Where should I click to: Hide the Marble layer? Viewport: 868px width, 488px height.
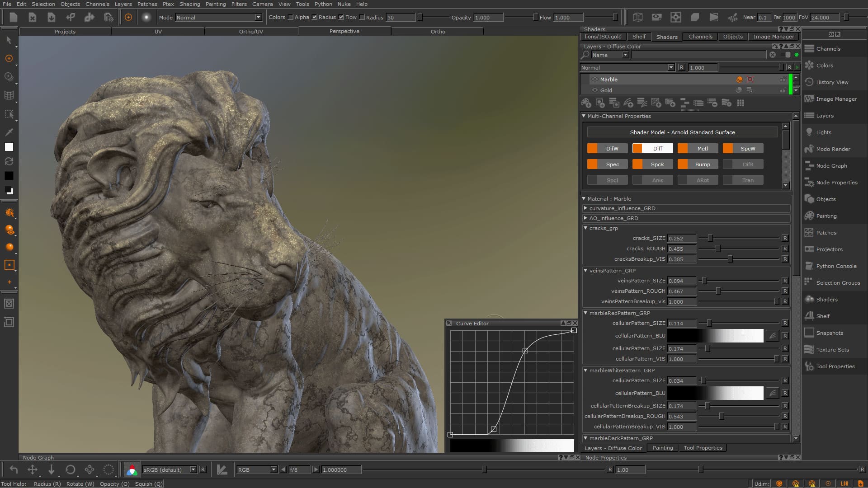click(x=595, y=79)
